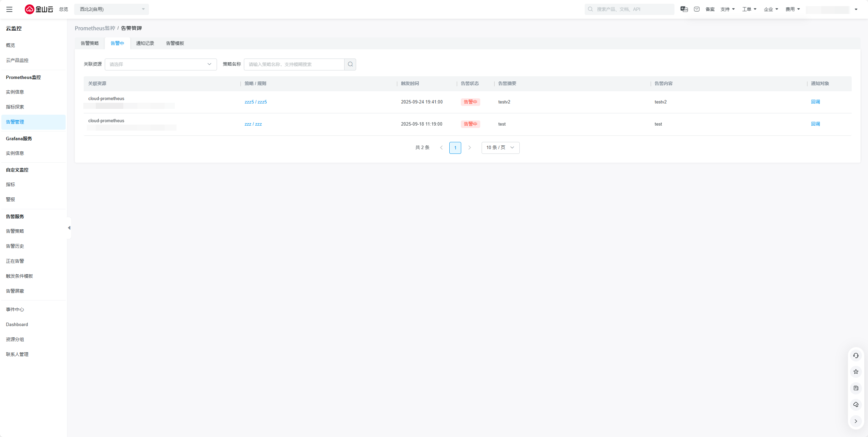Image resolution: width=868 pixels, height=437 pixels.
Task: Open the hamburger navigation menu
Action: 9,9
